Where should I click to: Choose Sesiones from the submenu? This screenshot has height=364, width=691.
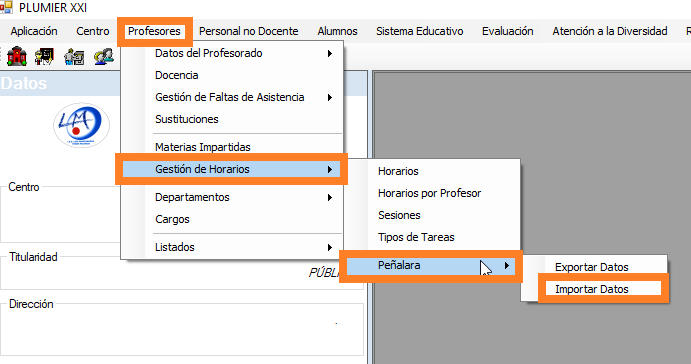pos(432,215)
